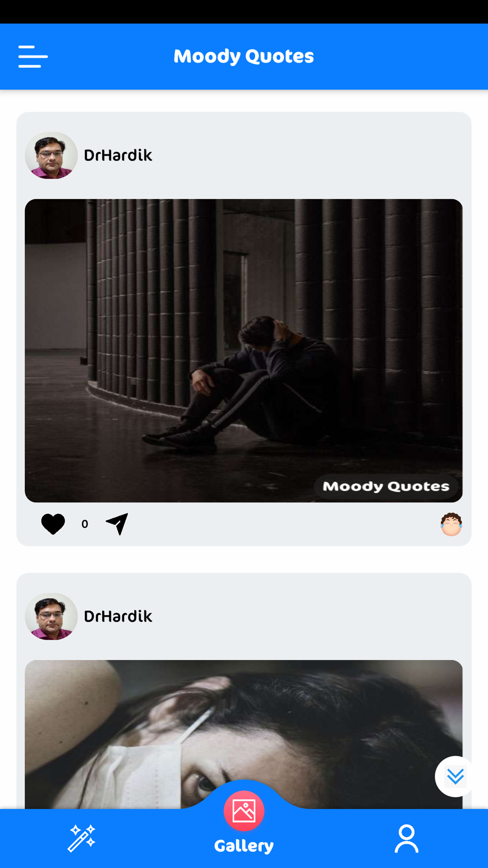This screenshot has width=488, height=868.
Task: Open the magic wand create tab
Action: (81, 838)
